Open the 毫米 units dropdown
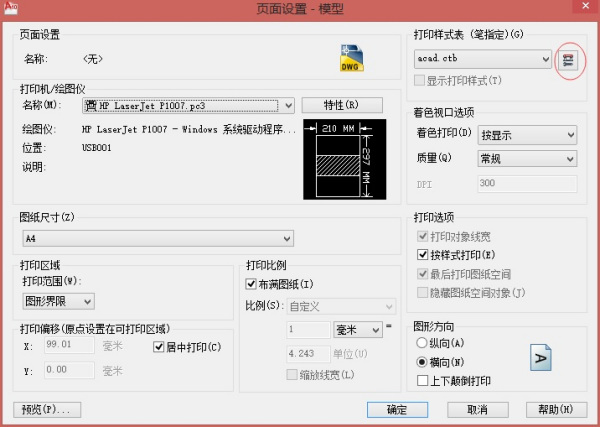This screenshot has height=427, width=600. pos(358,329)
